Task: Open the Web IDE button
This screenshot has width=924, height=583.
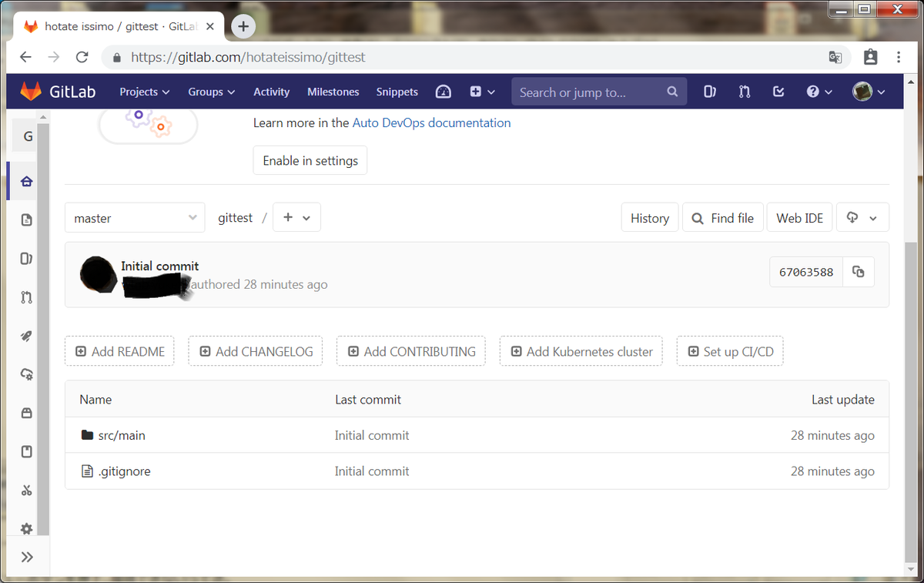Action: point(799,218)
